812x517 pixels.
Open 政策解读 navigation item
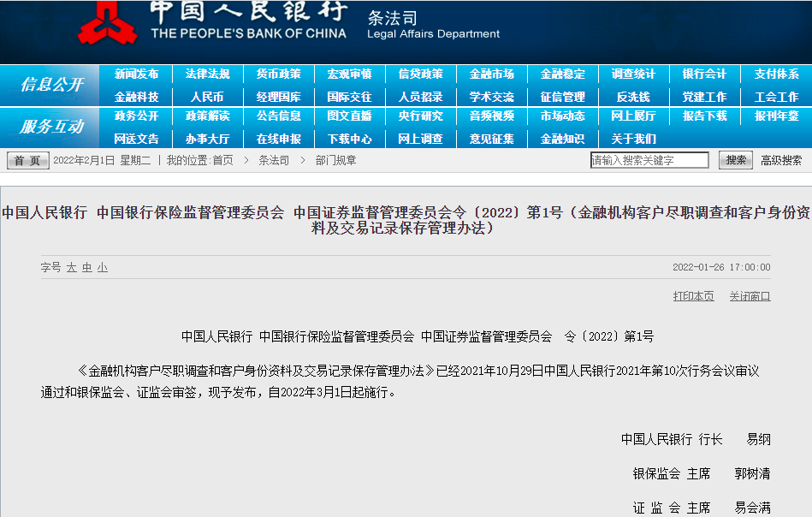[207, 116]
